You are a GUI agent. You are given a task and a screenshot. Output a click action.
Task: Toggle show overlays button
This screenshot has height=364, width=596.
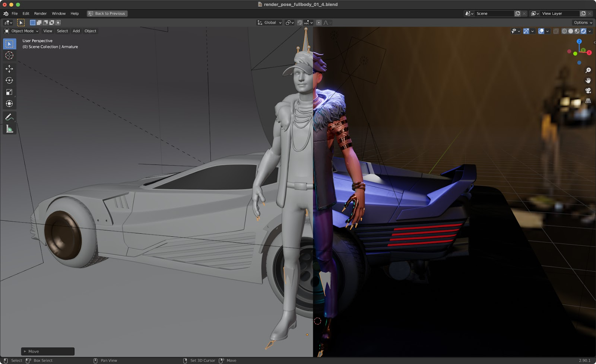(x=541, y=31)
